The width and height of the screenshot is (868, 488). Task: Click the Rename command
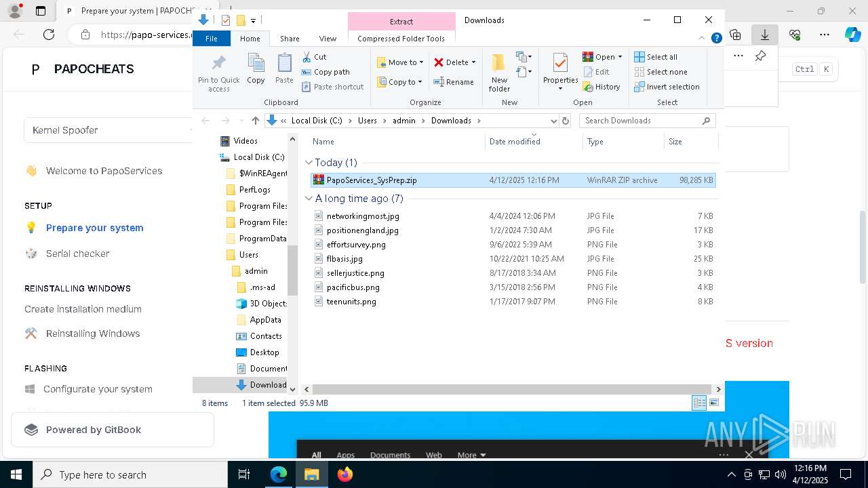pos(454,82)
